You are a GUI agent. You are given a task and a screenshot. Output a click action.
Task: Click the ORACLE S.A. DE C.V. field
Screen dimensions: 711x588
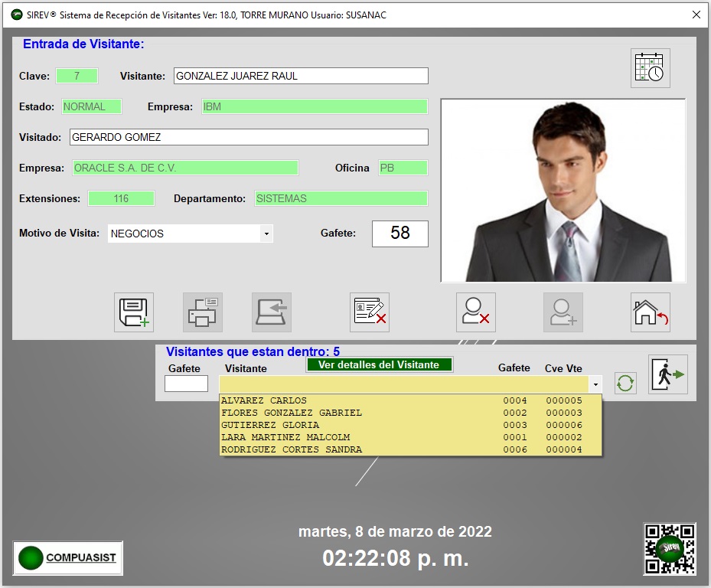click(x=185, y=168)
